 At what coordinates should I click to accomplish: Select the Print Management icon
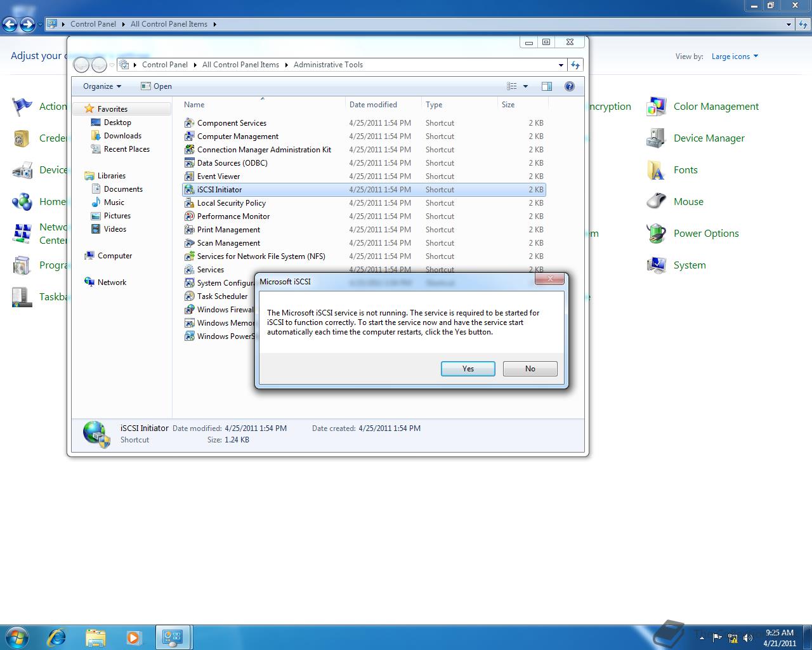tap(189, 230)
